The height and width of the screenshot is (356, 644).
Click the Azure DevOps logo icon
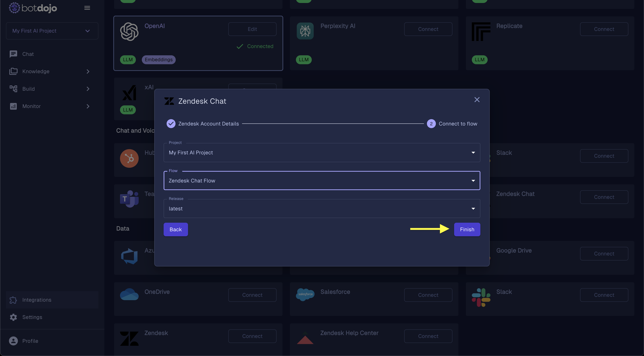tap(129, 256)
